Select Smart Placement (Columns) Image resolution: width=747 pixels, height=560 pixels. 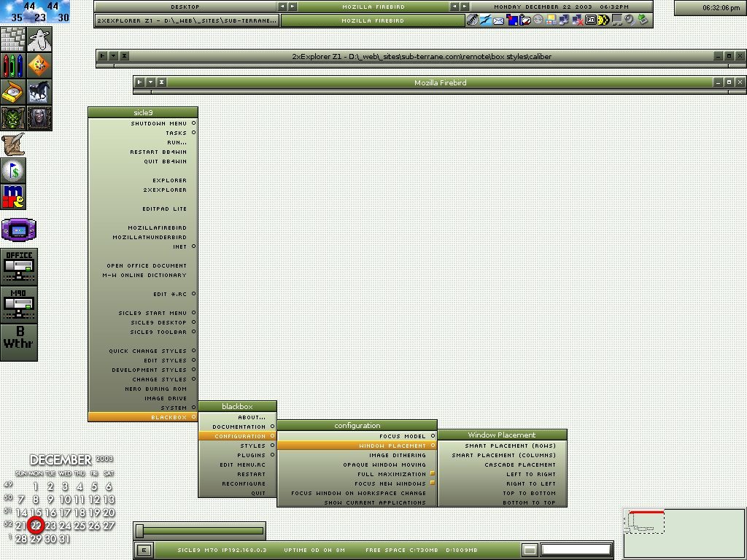pyautogui.click(x=502, y=455)
